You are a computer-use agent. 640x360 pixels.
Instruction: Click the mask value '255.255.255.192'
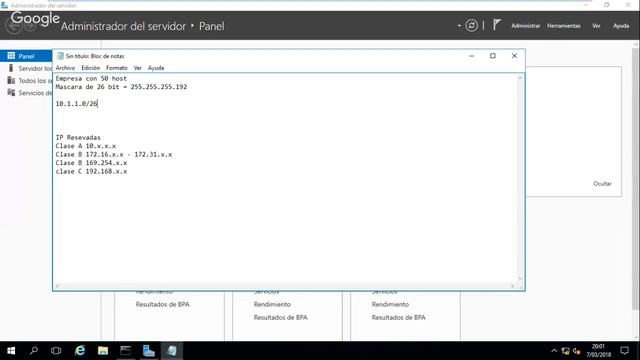(159, 87)
